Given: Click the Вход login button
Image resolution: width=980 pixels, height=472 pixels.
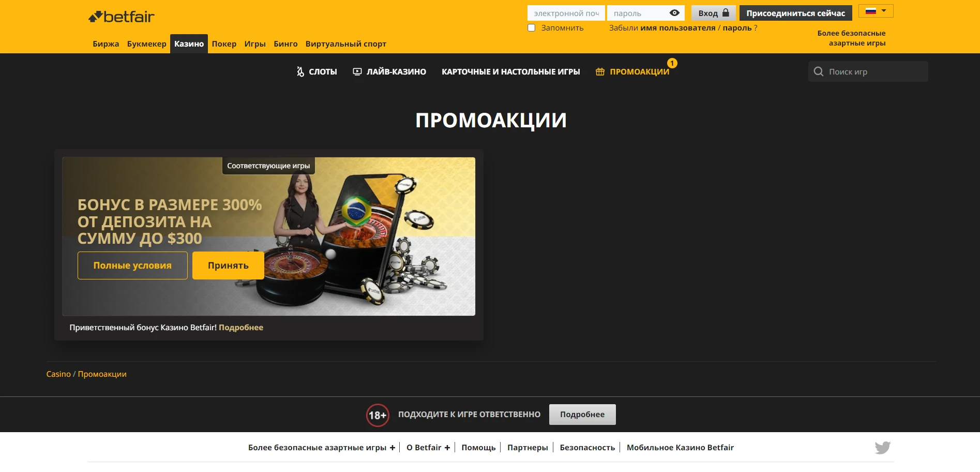Looking at the screenshot, I should [713, 13].
